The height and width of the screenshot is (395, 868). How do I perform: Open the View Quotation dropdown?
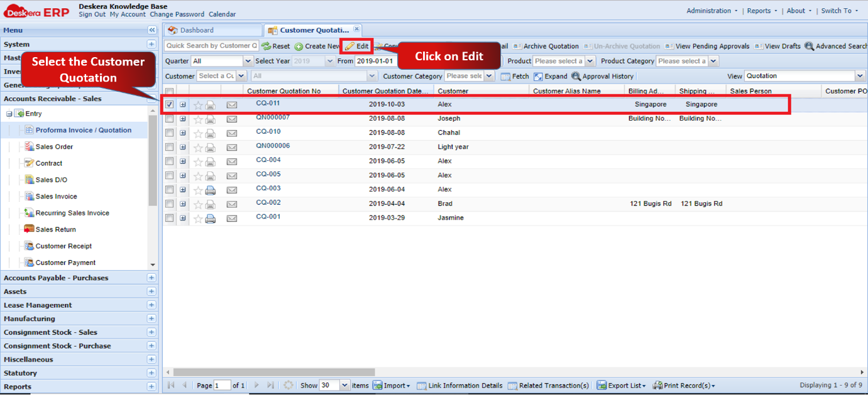tap(860, 76)
